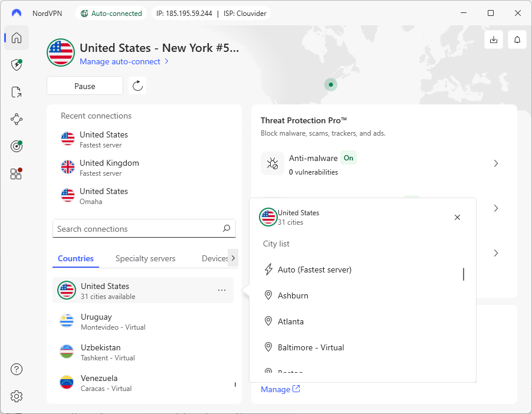Expand the third Threat Protection row chevron

pyautogui.click(x=495, y=253)
